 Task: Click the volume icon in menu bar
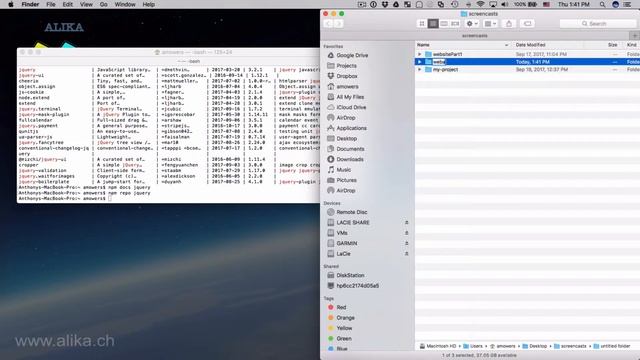point(505,4)
